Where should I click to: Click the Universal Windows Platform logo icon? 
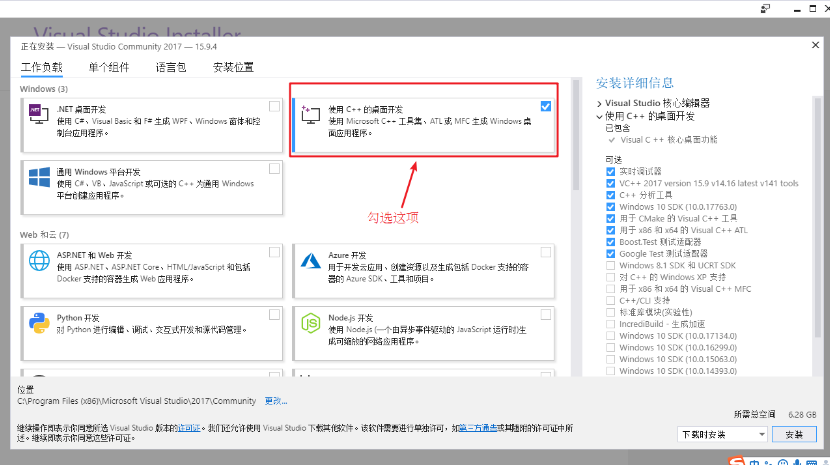pos(39,178)
